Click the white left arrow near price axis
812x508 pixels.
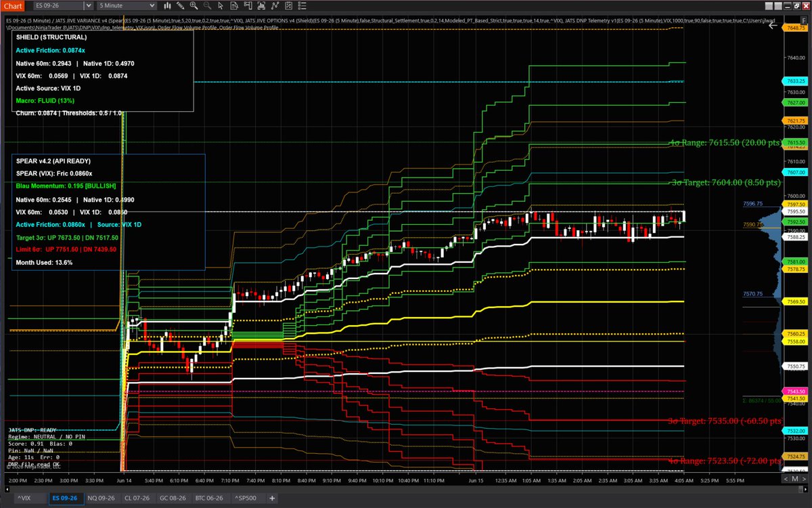(773, 25)
